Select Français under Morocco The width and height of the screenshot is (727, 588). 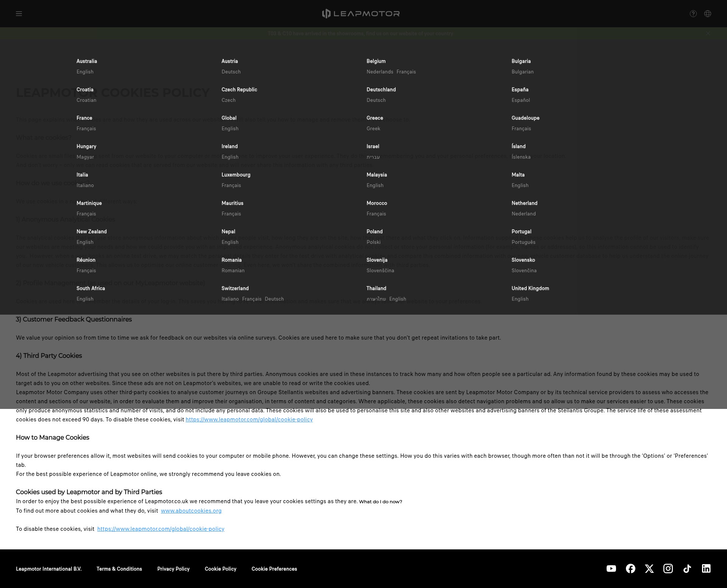[376, 214]
